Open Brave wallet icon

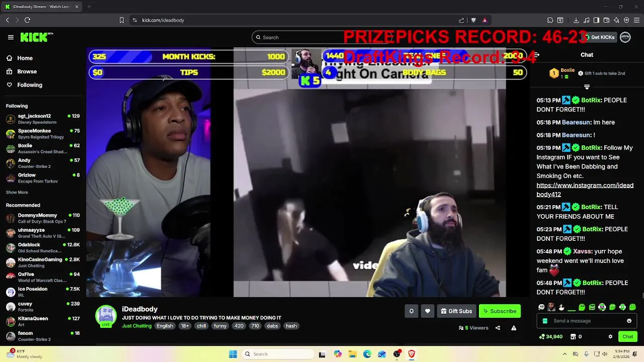[606, 20]
